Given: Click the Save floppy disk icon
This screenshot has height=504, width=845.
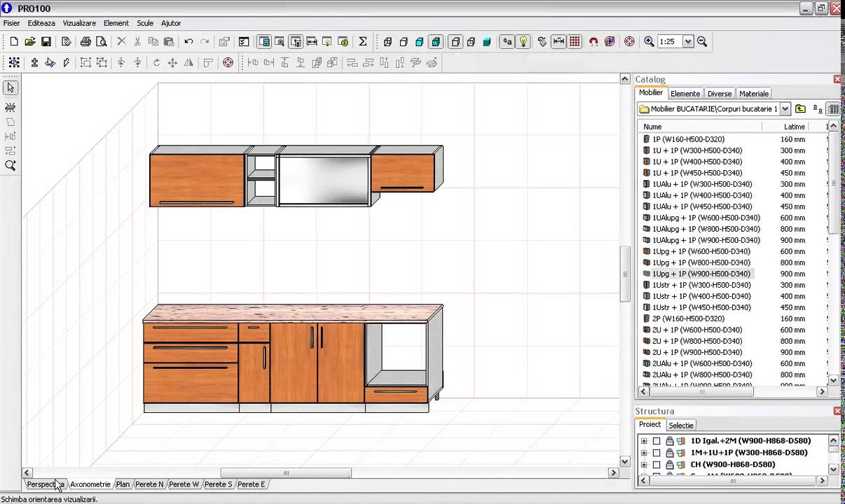Looking at the screenshot, I should coord(46,42).
